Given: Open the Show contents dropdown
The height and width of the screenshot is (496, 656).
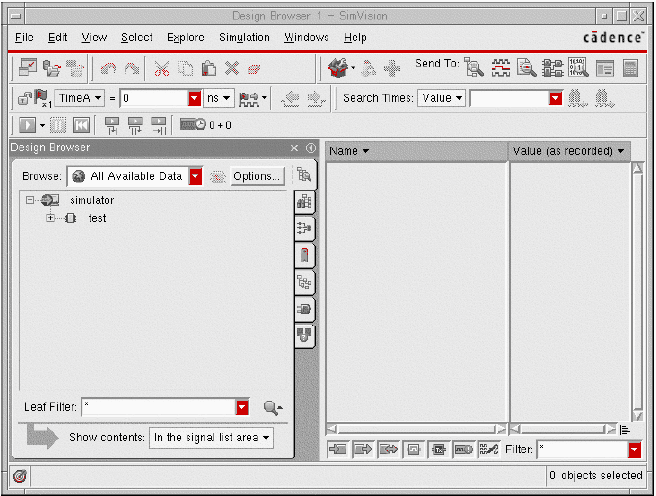Looking at the screenshot, I should tap(211, 437).
